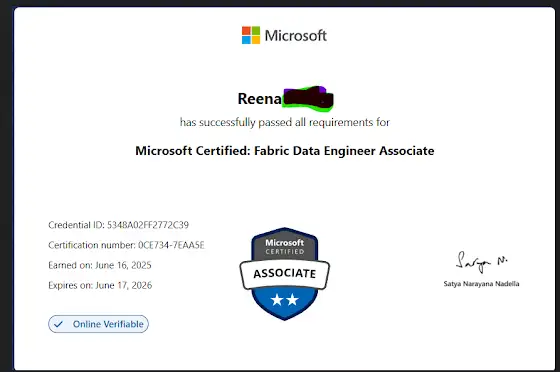Viewport: 560px width, 372px height.
Task: Click the ASSOCIATE banner on the badge
Action: click(x=285, y=274)
